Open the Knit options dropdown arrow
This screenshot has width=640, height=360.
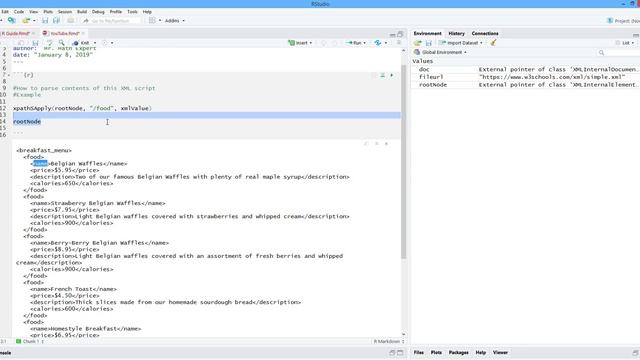[95, 43]
